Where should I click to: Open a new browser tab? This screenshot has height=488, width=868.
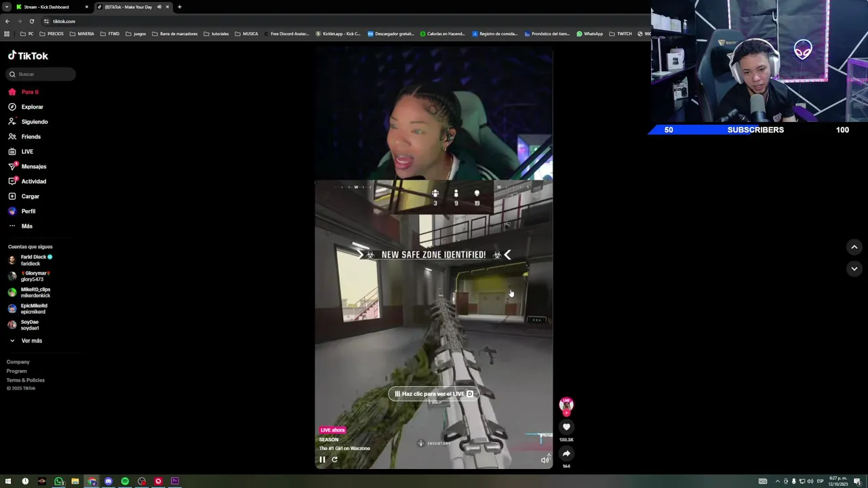pyautogui.click(x=180, y=7)
